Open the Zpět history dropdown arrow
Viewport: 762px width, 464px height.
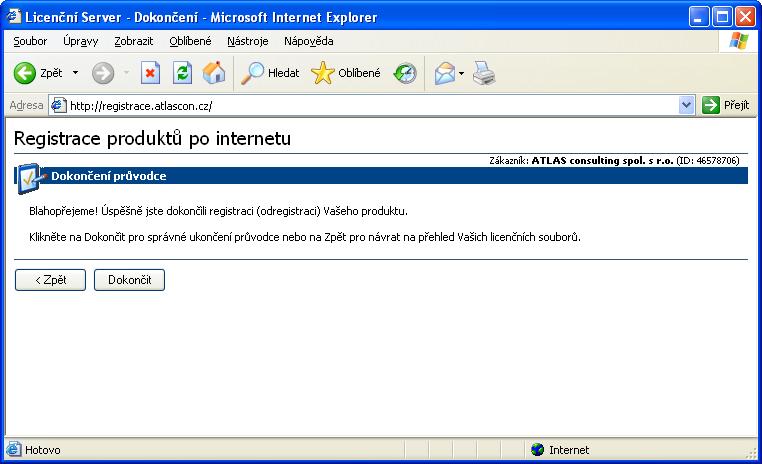[75, 73]
